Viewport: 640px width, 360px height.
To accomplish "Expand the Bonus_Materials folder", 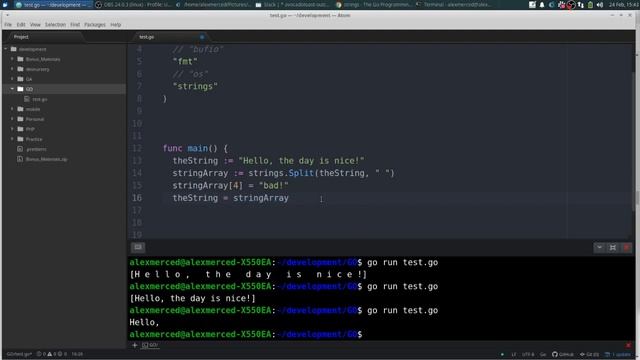I will [12, 59].
